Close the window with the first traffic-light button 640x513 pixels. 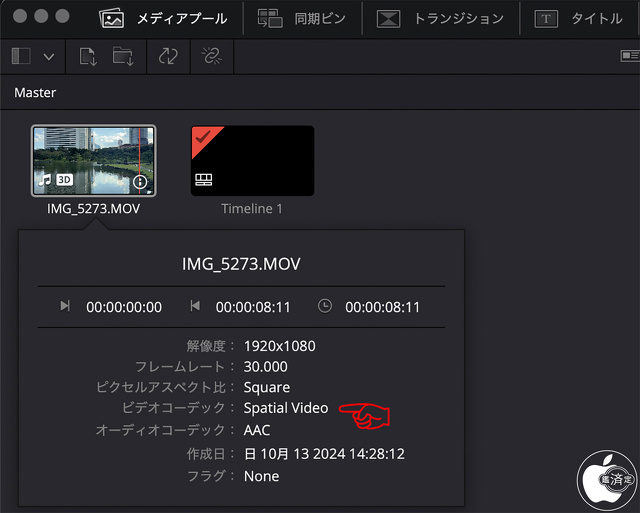[20, 16]
